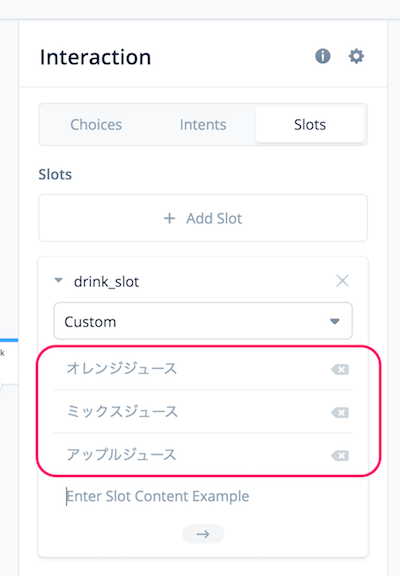The width and height of the screenshot is (400, 576).
Task: Open the Interaction settings gear
Action: tap(356, 56)
